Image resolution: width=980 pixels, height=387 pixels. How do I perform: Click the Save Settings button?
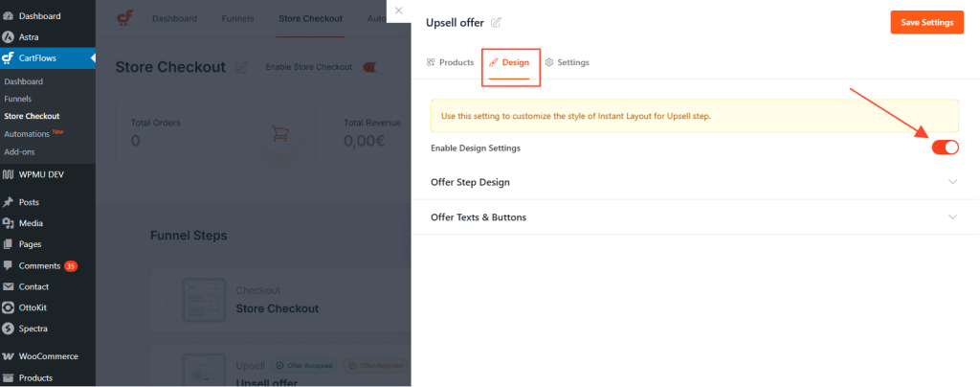point(926,22)
